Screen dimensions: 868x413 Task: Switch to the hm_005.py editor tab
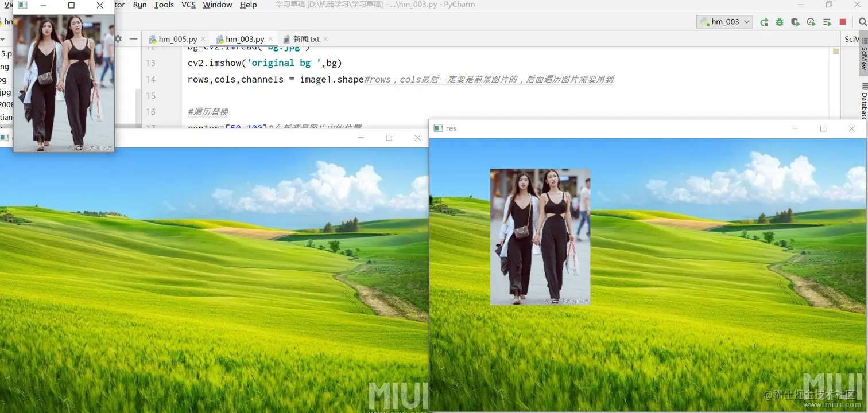177,39
